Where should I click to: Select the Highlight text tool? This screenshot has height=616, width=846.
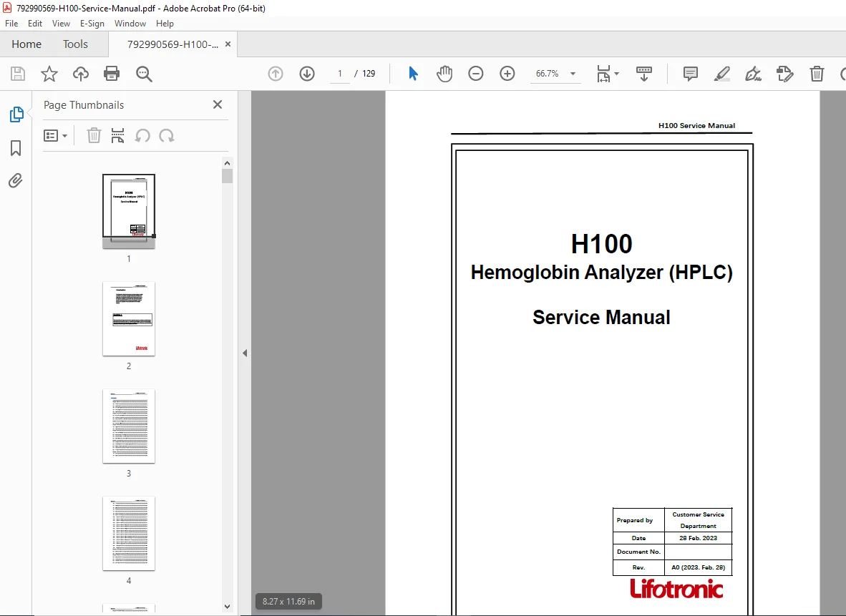tap(722, 74)
